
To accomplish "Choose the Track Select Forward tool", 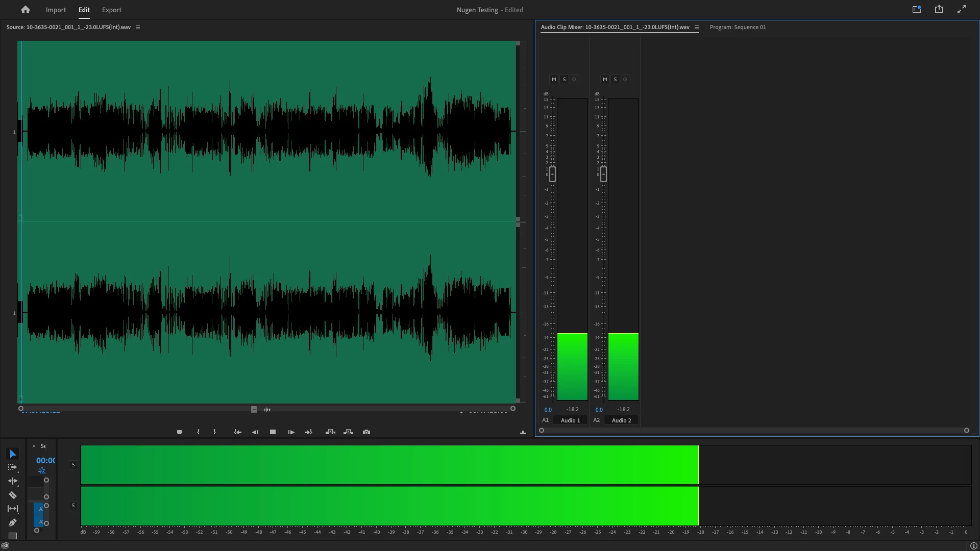I will point(13,467).
